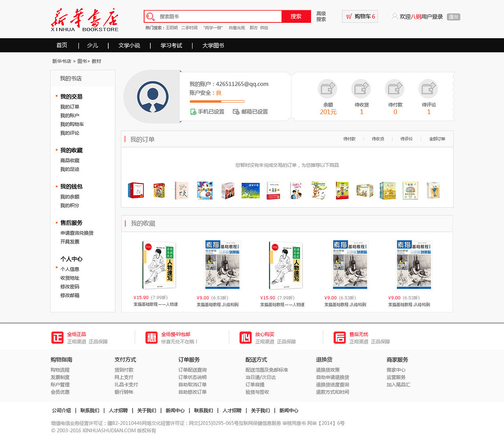Open 修改密码 in sidebar

coord(70,287)
